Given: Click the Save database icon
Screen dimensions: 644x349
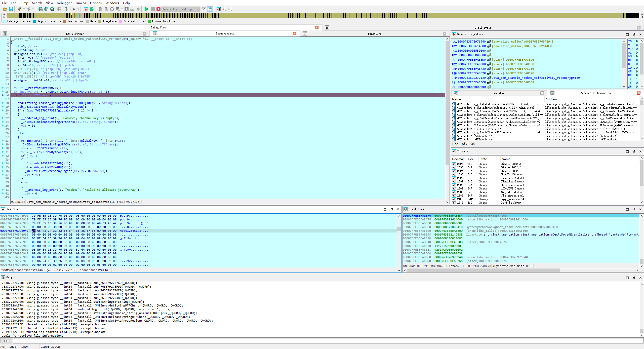Looking at the screenshot, I should pyautogui.click(x=11, y=9).
